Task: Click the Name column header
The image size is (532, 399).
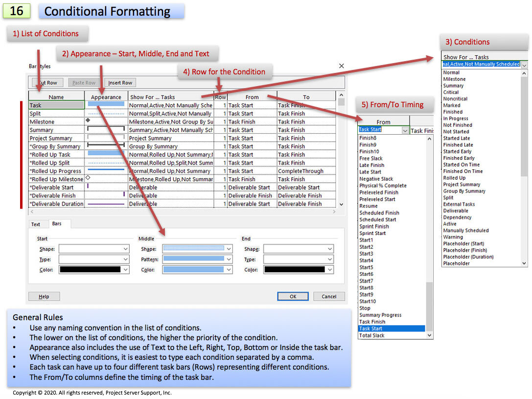Action: [x=56, y=97]
